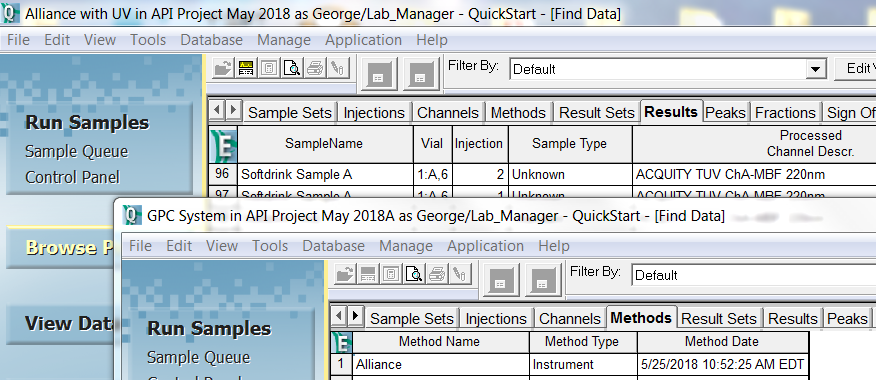Click pen-and-vial icon in GPC System toolbar

click(x=459, y=274)
